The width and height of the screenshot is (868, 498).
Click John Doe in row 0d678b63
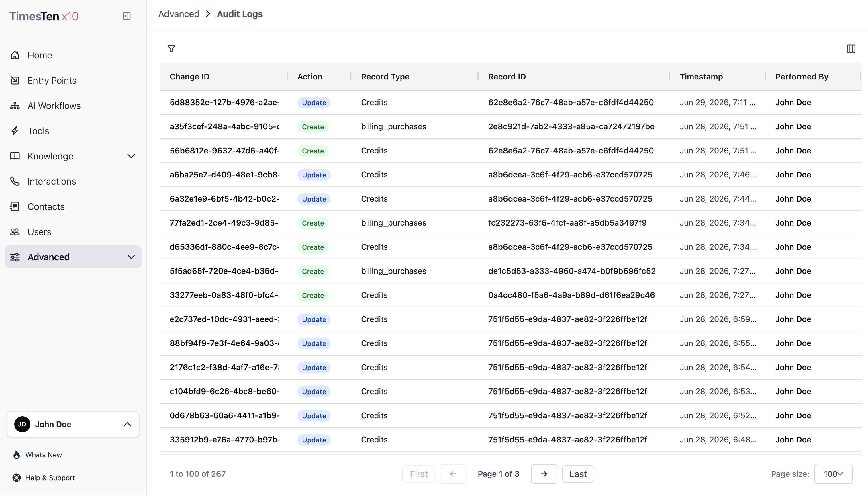coord(793,415)
